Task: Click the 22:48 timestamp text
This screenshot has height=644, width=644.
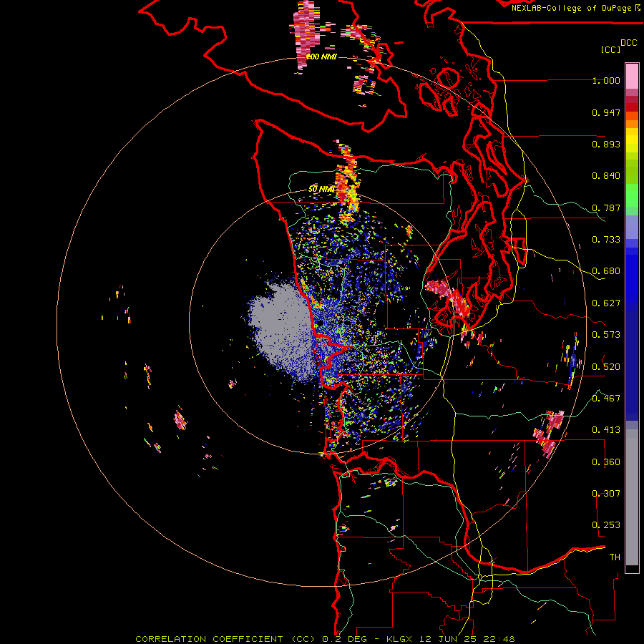Action: [x=497, y=639]
